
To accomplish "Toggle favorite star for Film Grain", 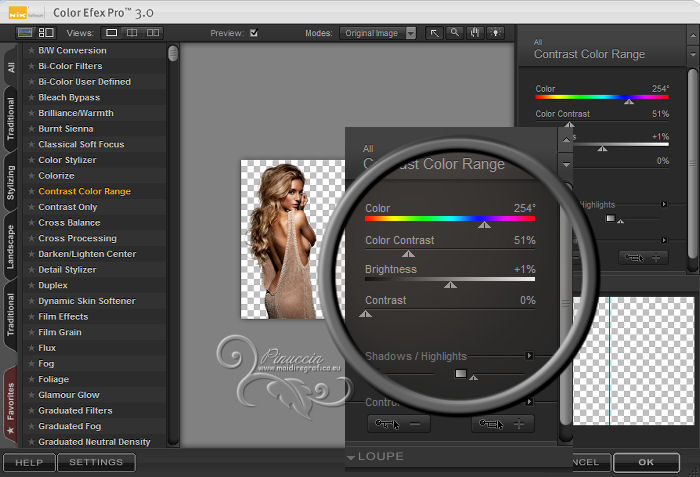I will click(x=31, y=332).
